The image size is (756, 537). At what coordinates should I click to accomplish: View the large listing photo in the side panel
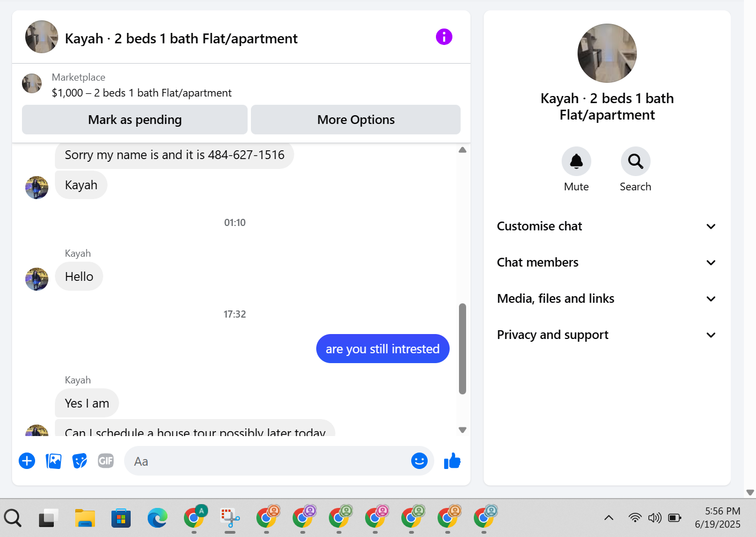(x=607, y=53)
